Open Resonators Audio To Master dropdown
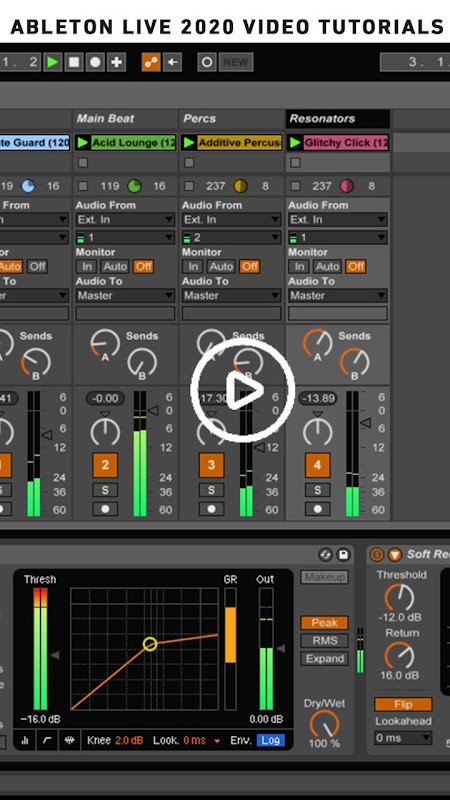 (338, 295)
